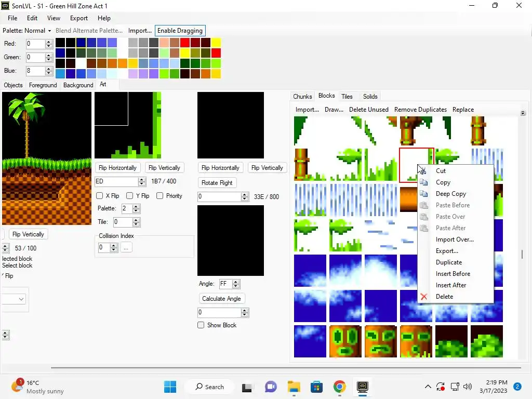Click the volume speaker tray icon
The image size is (532, 399).
point(468,387)
